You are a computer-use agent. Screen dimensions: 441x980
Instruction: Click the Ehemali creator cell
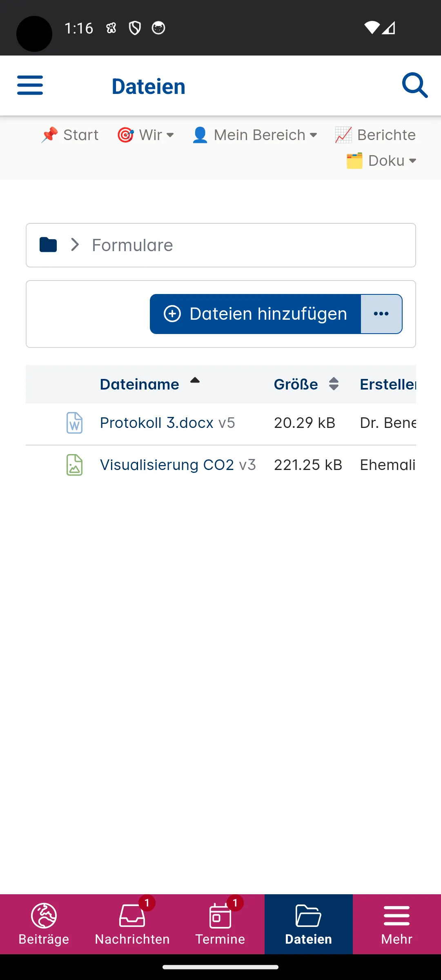click(388, 465)
